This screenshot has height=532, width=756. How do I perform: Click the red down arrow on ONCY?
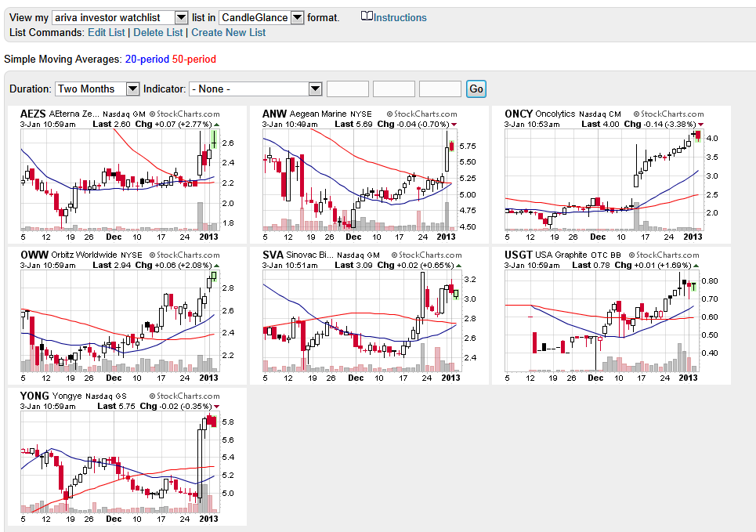700,125
